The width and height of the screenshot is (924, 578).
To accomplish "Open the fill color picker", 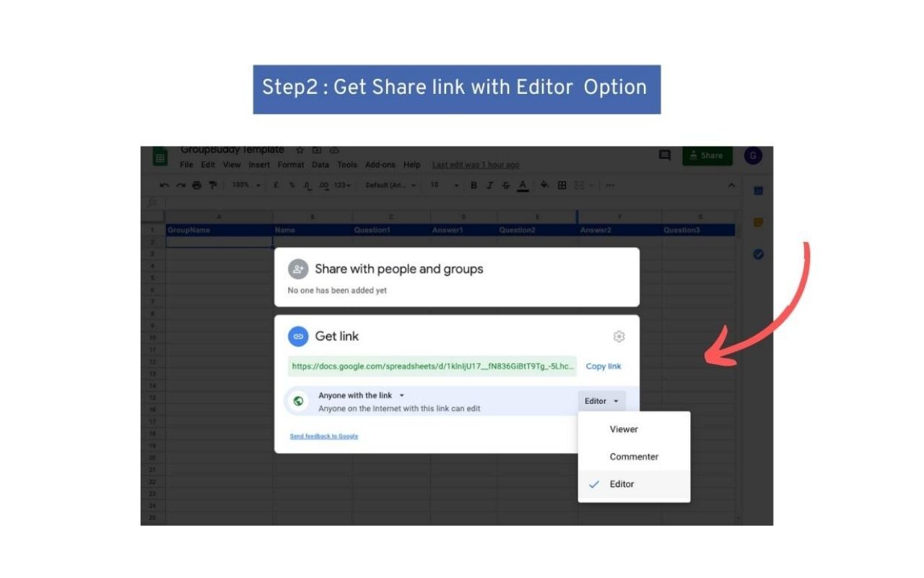I will click(545, 185).
